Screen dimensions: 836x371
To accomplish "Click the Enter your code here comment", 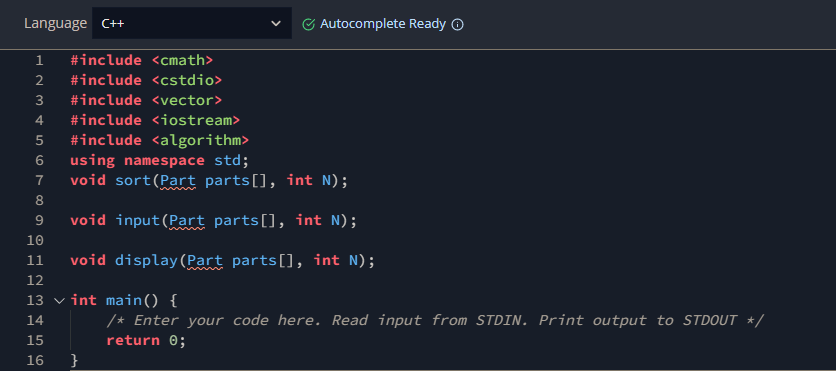I will point(435,320).
